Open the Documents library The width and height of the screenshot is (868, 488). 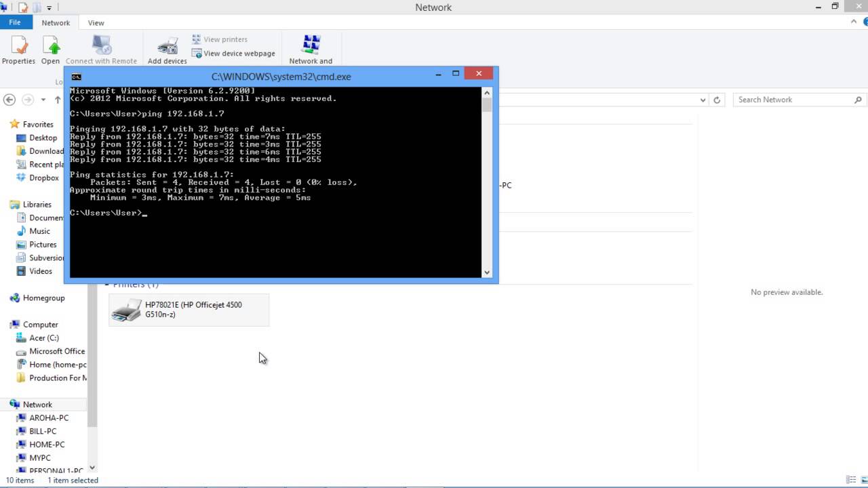tap(46, 218)
